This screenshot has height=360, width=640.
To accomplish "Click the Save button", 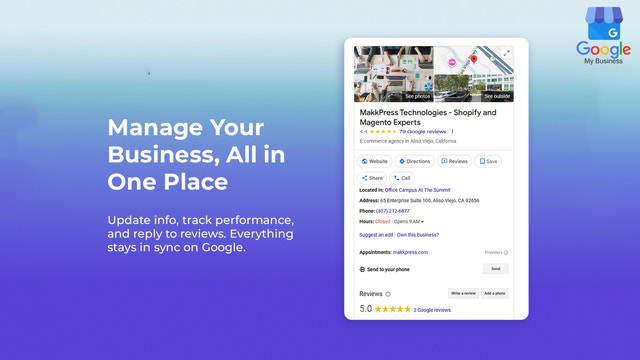I will [x=488, y=161].
